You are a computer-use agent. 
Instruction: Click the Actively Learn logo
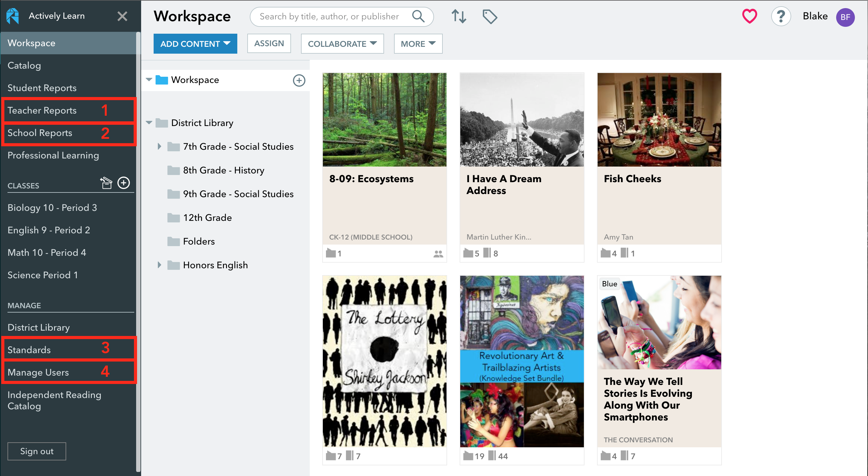point(12,16)
